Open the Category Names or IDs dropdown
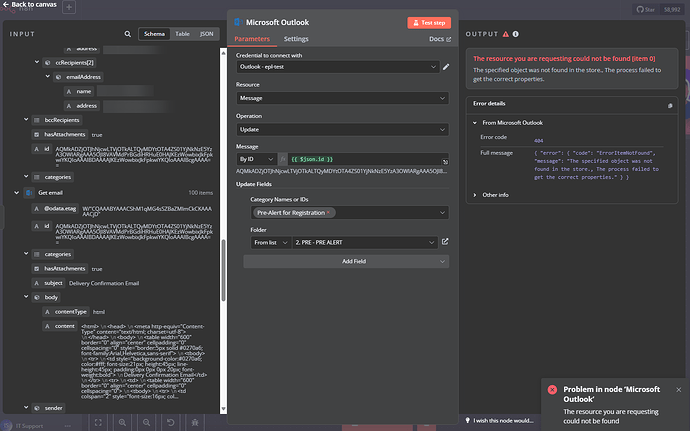690x431 pixels. pos(349,213)
